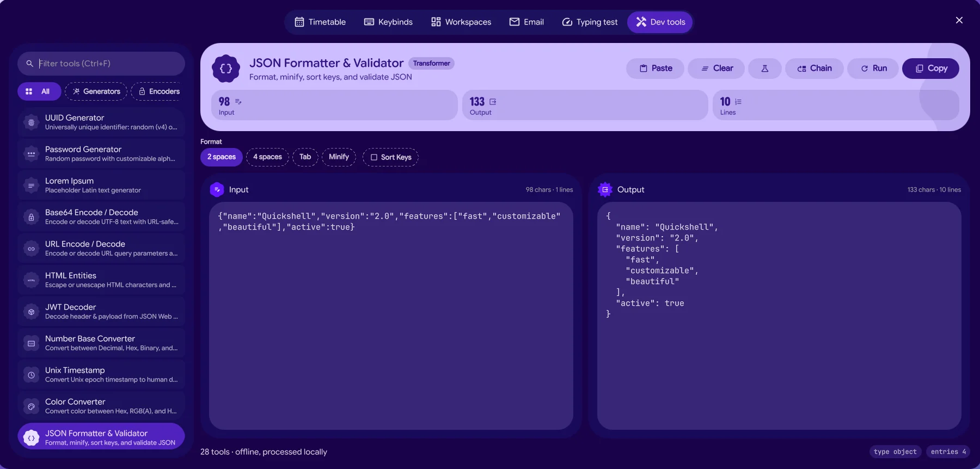Screen dimensions: 980x469
Task: Copy the formatted output
Action: click(x=931, y=69)
